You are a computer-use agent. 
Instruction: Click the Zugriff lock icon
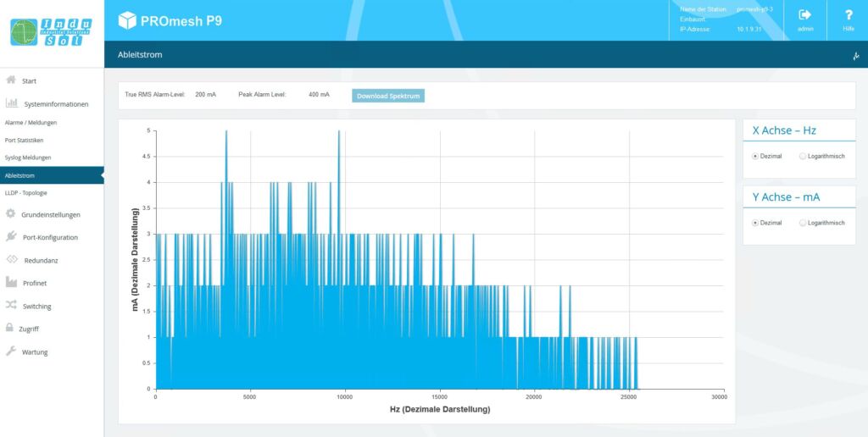9,328
